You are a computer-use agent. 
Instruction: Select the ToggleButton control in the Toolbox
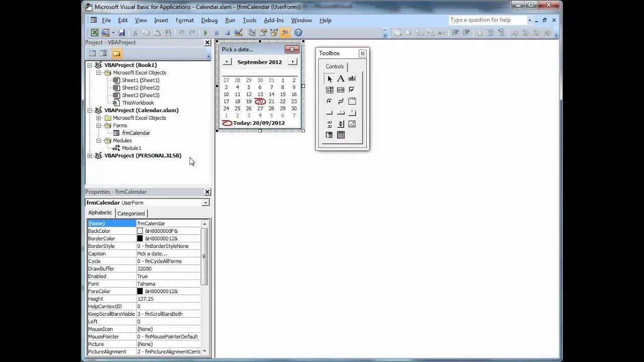(341, 101)
